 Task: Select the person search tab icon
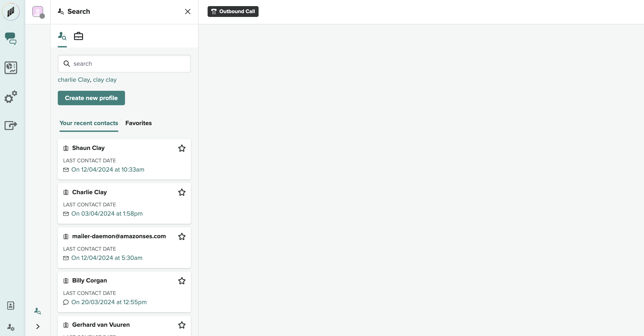62,36
